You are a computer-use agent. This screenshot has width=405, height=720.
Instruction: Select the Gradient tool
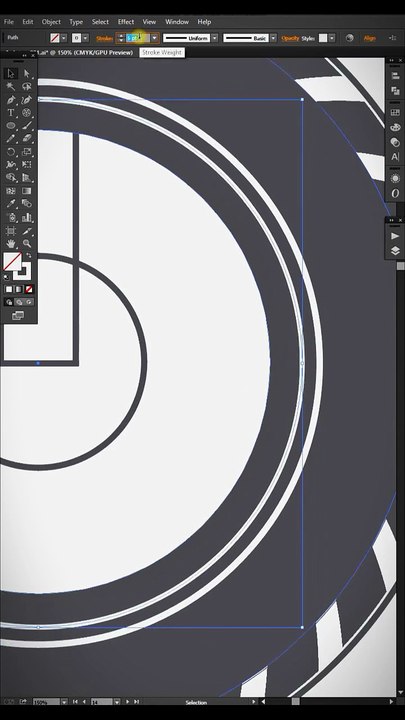pyautogui.click(x=27, y=191)
